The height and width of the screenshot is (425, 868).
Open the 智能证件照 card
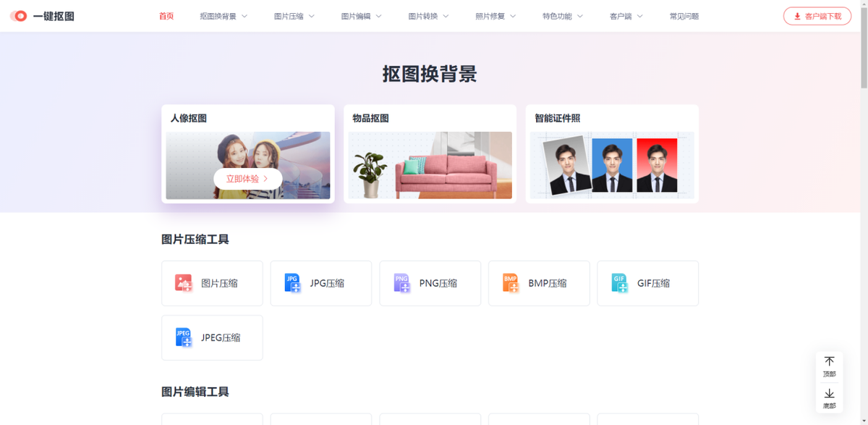pyautogui.click(x=611, y=153)
